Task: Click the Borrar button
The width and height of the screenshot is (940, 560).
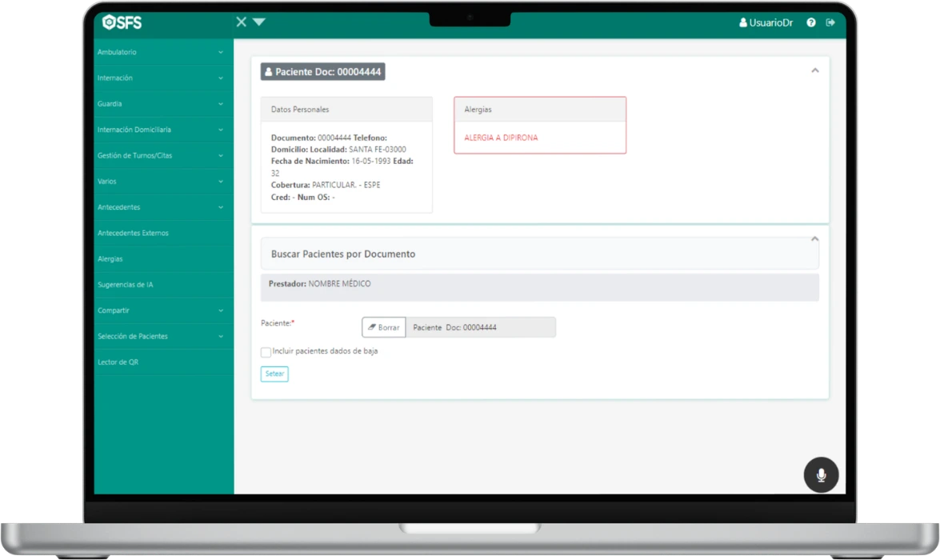Action: pos(384,327)
